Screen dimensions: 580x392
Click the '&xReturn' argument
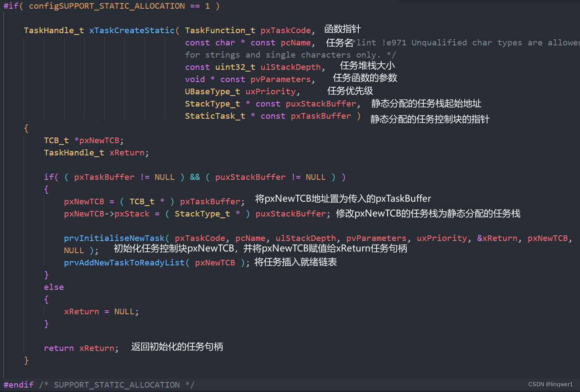click(497, 238)
